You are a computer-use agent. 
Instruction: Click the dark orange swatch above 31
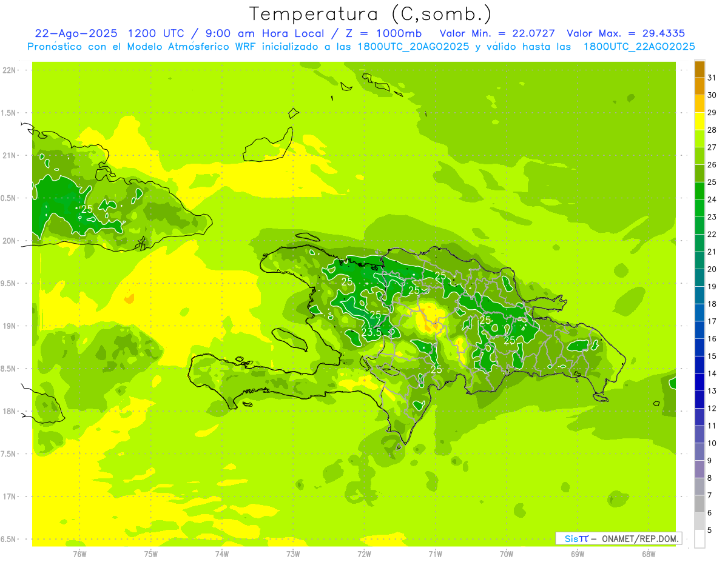click(x=699, y=69)
